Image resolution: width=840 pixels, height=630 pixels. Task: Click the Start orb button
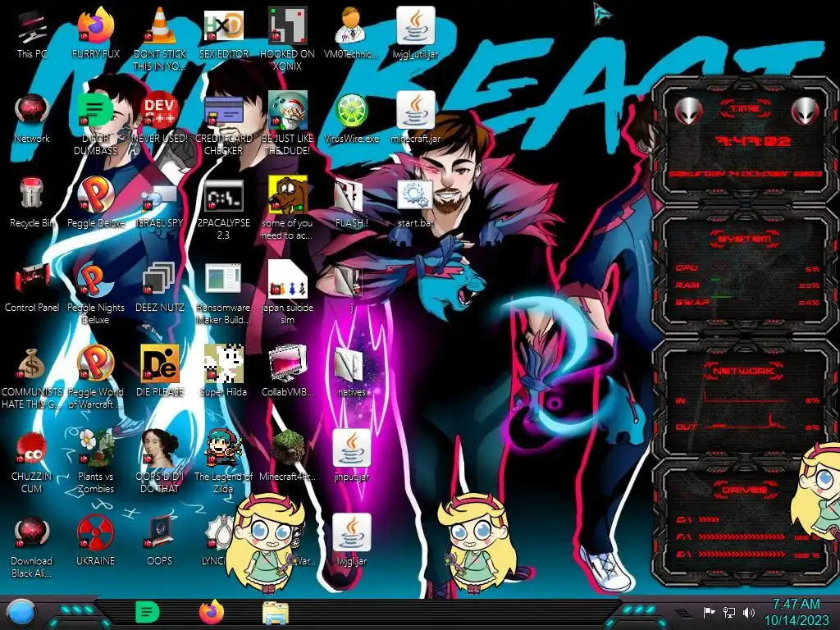[21, 614]
